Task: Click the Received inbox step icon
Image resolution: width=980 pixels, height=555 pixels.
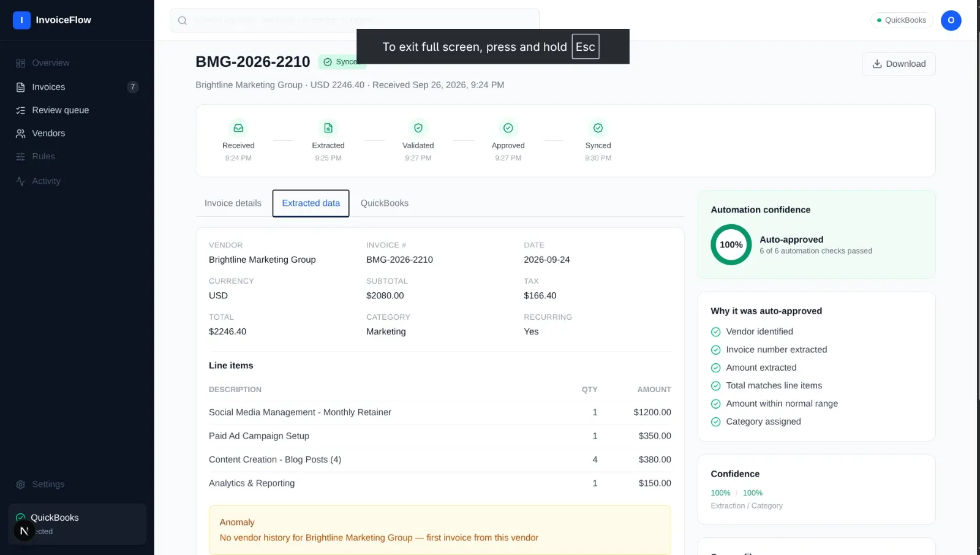Action: pos(238,128)
